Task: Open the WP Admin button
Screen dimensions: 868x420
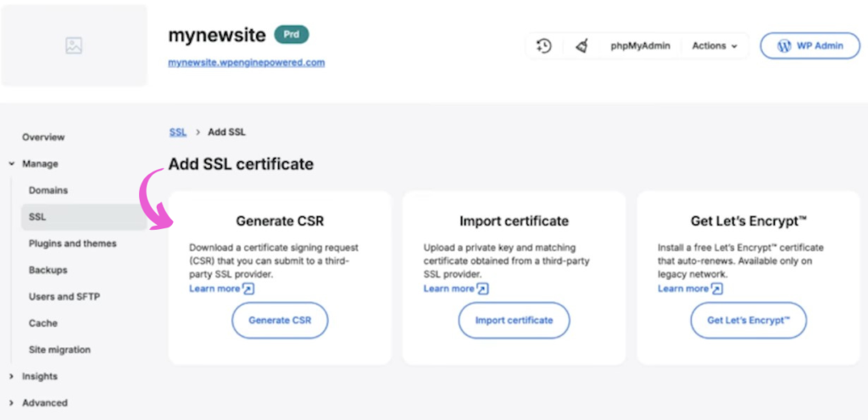Action: point(810,46)
